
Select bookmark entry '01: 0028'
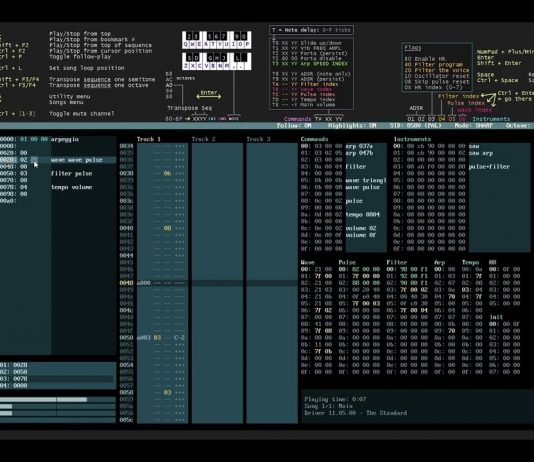click(x=58, y=365)
